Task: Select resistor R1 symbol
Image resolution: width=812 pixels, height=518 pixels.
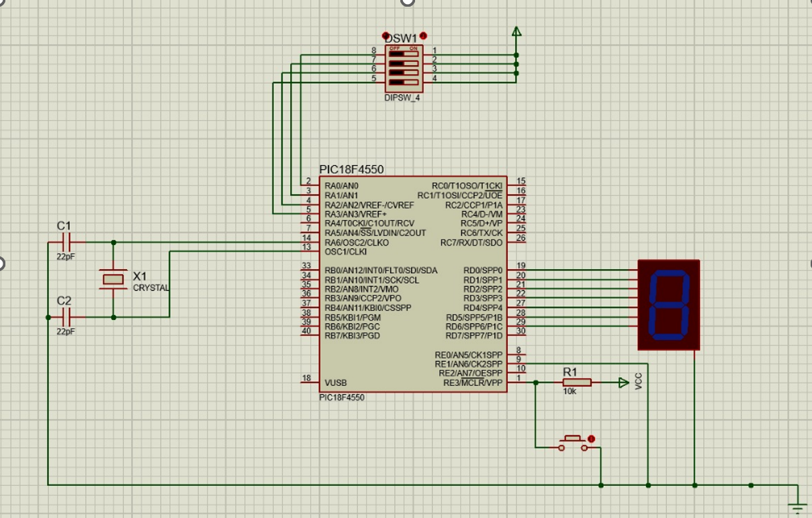Action: click(577, 382)
